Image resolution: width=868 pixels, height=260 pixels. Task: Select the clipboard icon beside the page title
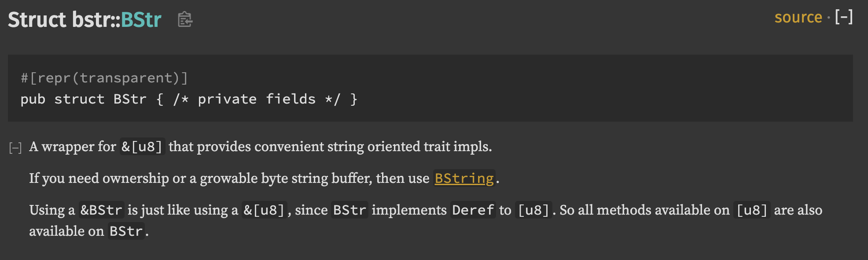tap(185, 20)
